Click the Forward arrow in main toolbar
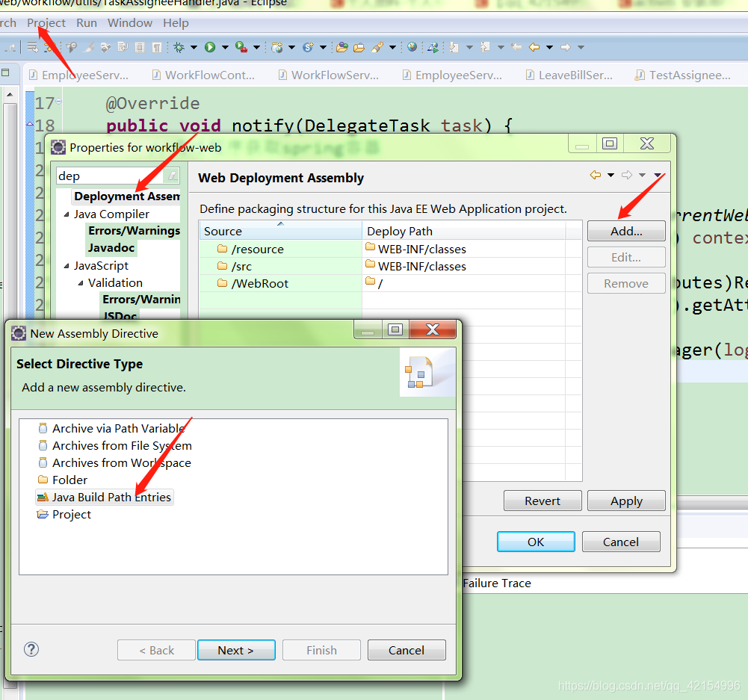This screenshot has width=748, height=700. point(566,47)
